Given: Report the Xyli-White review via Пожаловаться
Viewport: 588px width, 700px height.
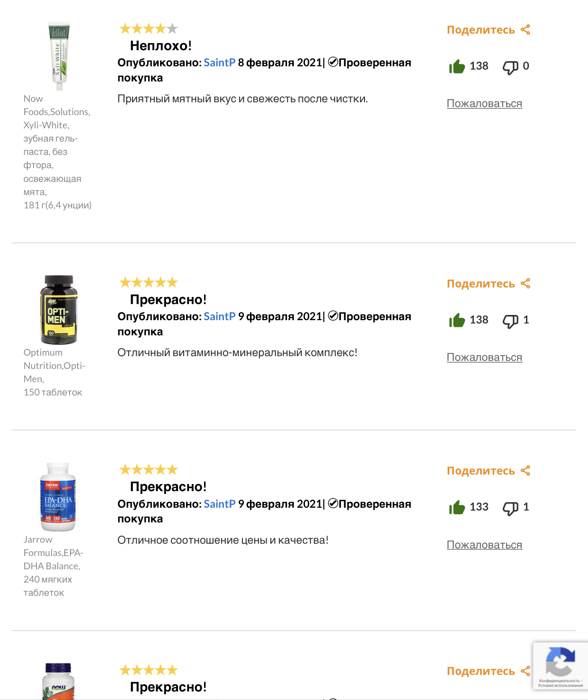Looking at the screenshot, I should [x=484, y=103].
